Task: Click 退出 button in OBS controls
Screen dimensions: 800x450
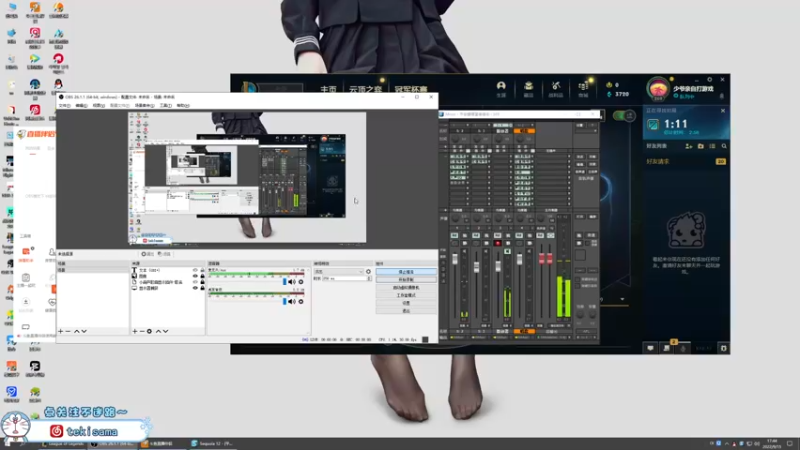Action: (x=406, y=310)
